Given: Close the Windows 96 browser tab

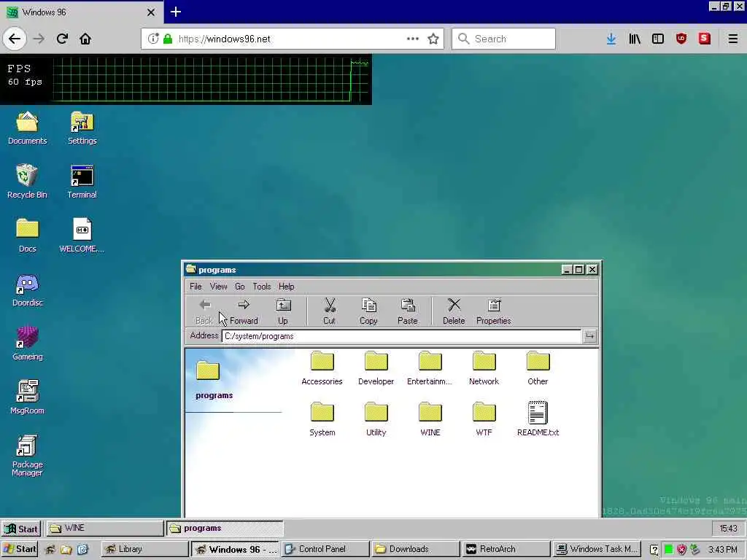Looking at the screenshot, I should tap(151, 12).
